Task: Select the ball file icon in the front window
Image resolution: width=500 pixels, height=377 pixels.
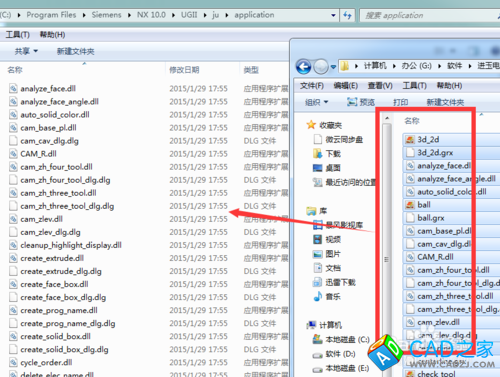Action: tap(410, 205)
